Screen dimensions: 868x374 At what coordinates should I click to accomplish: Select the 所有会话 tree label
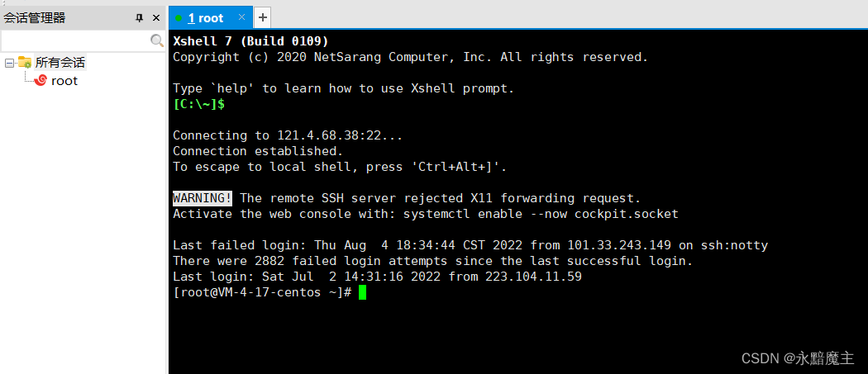[x=60, y=63]
